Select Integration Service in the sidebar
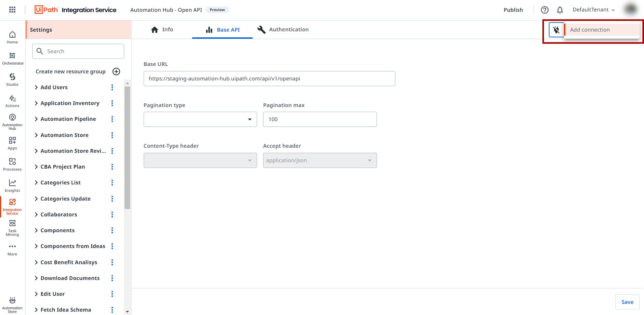Viewport: 644px width, 315px height. click(12, 207)
